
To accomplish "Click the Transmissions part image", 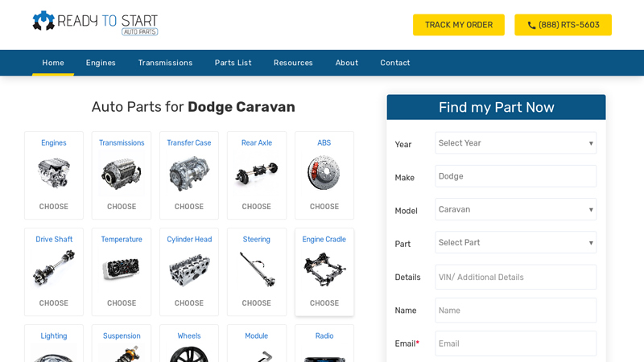I will pos(122,174).
